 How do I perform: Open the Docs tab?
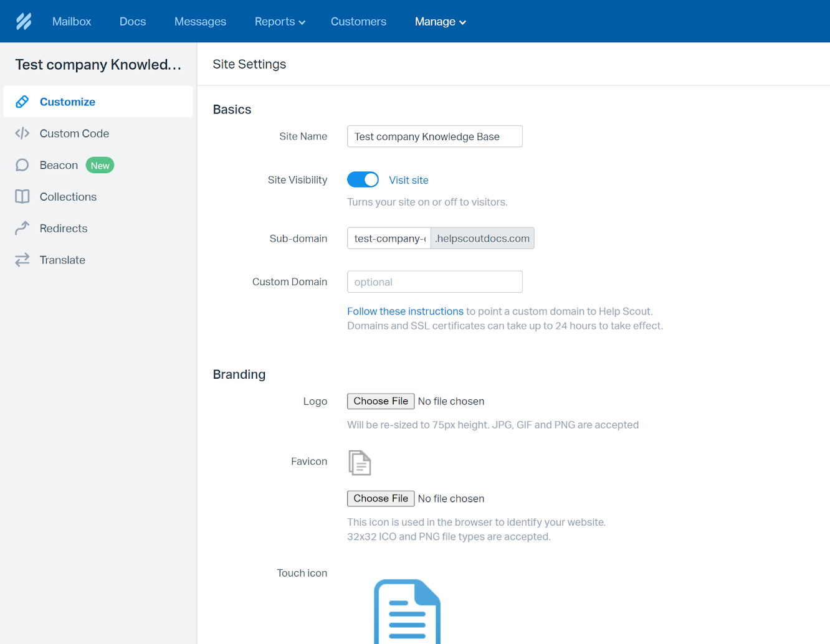tap(133, 21)
